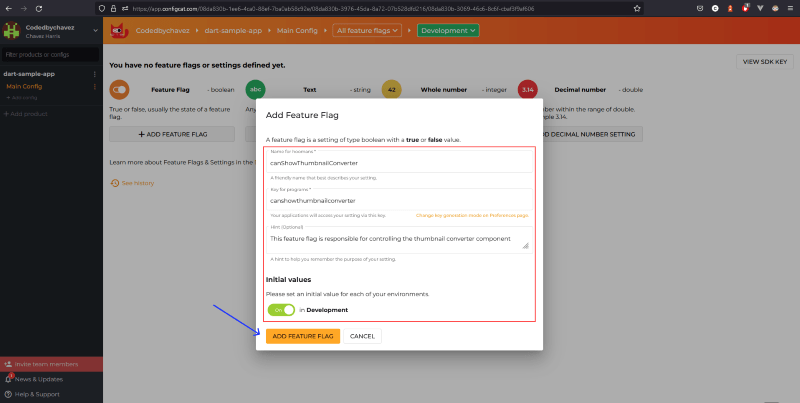Click the News & Updates bell icon
The height and width of the screenshot is (403, 800).
8,379
